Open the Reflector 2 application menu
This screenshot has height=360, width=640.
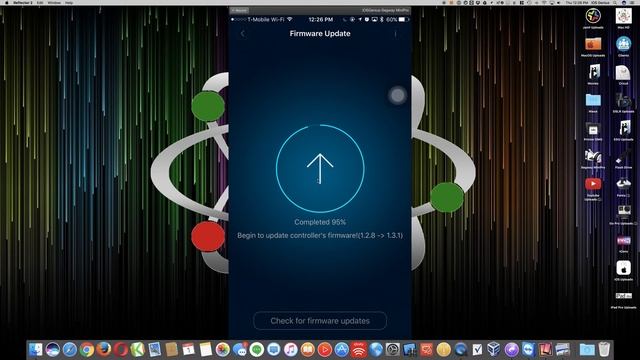(23, 2)
